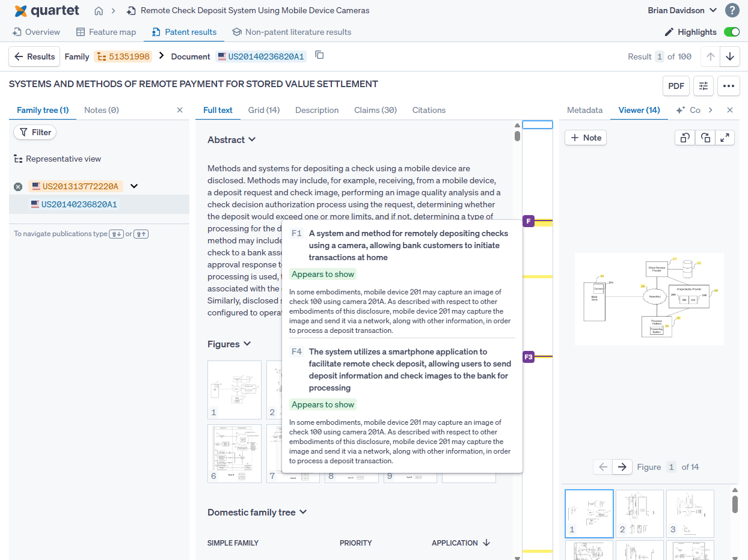Select figure 2 thumbnail in viewer strip
The image size is (748, 560).
point(639,513)
